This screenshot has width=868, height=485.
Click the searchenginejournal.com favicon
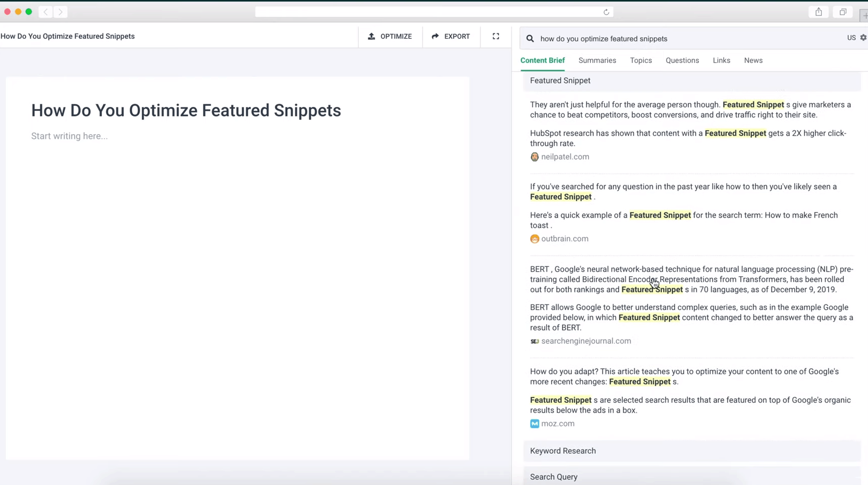coord(534,341)
